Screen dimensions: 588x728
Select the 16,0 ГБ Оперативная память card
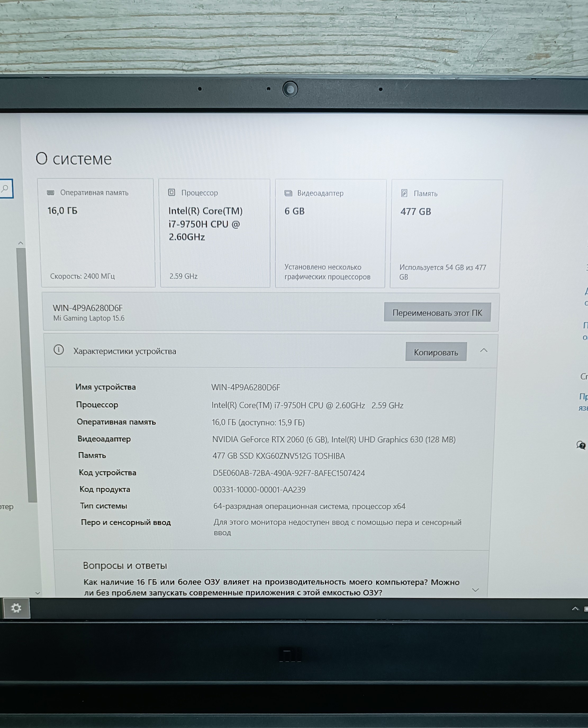(97, 234)
